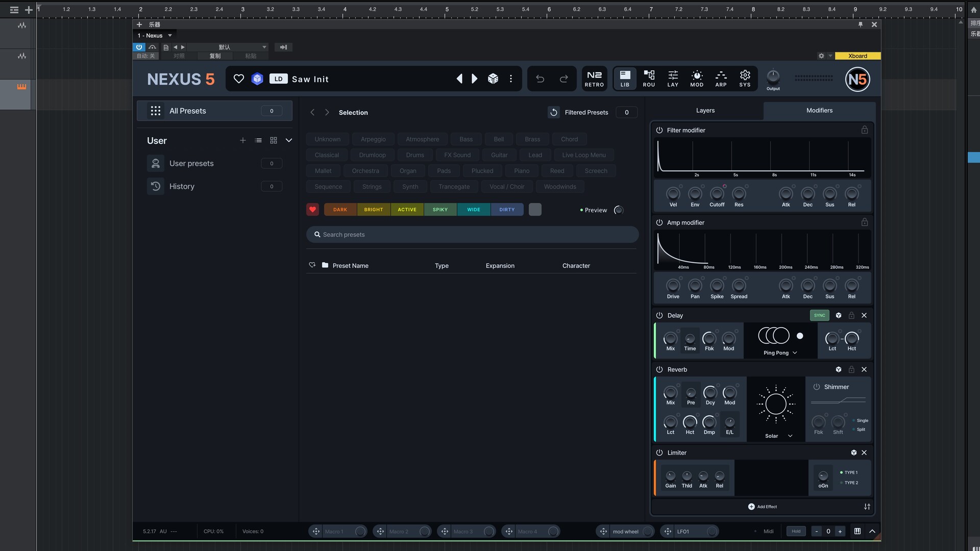
Task: Toggle Delay SYNC button
Action: 819,315
